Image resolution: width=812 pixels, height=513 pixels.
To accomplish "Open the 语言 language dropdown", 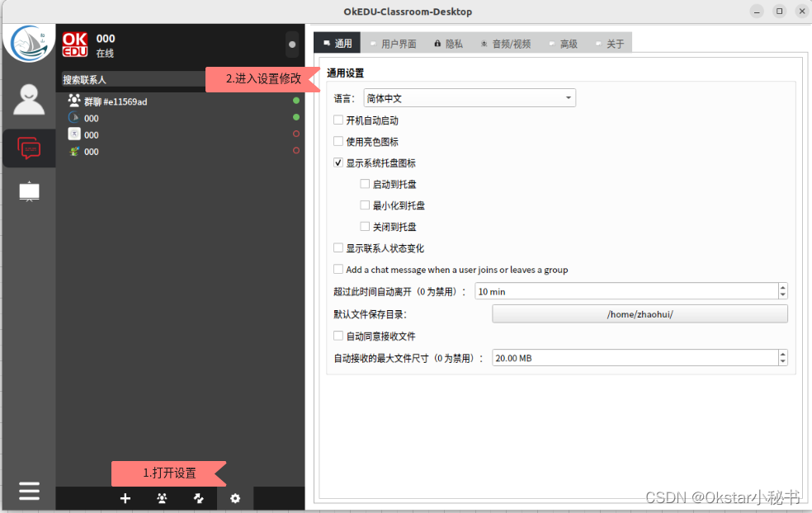I will 470,98.
